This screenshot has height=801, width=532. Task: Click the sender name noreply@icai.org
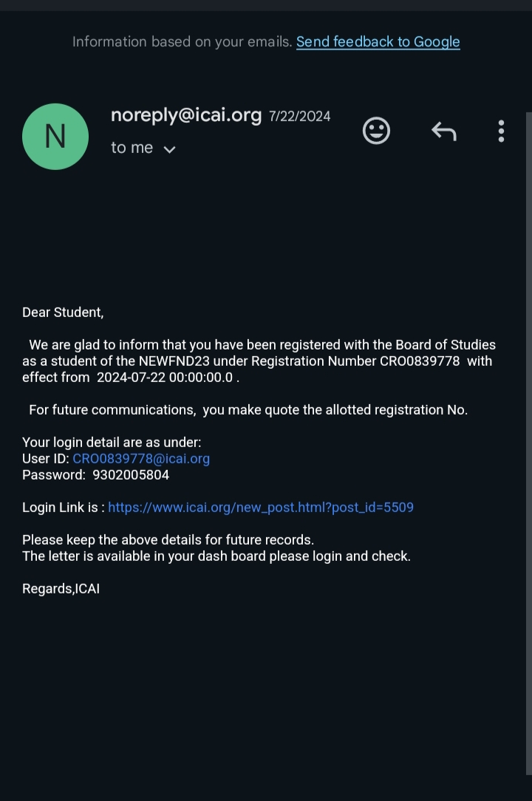click(x=186, y=115)
